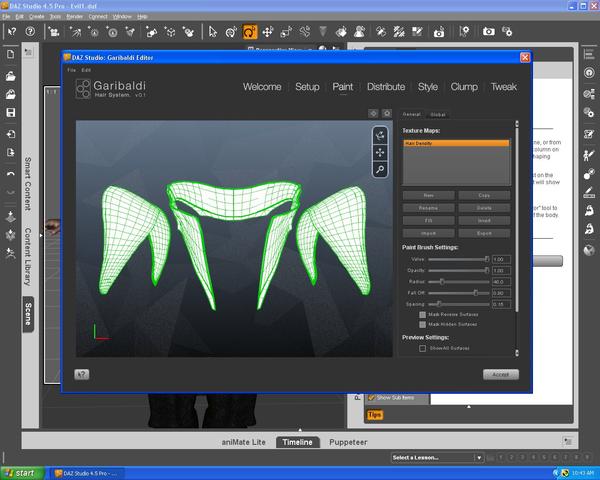Switch to the Distribute tab in Garibaldi

pyautogui.click(x=386, y=87)
